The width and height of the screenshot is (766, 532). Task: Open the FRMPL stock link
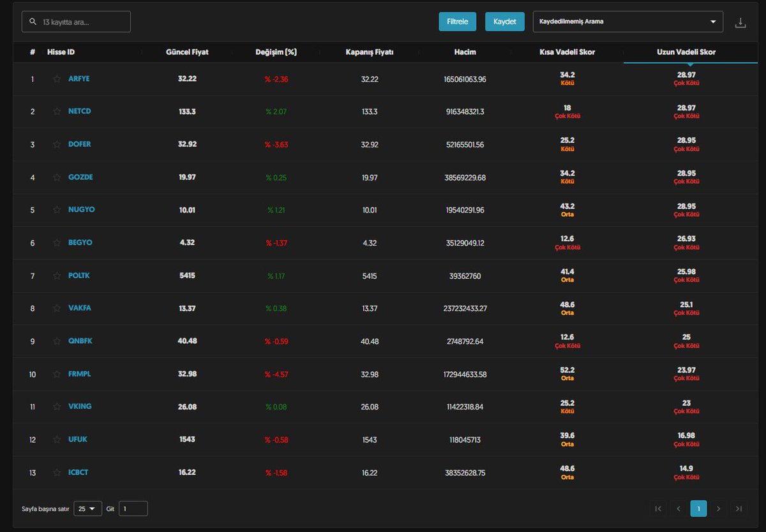pyautogui.click(x=80, y=374)
